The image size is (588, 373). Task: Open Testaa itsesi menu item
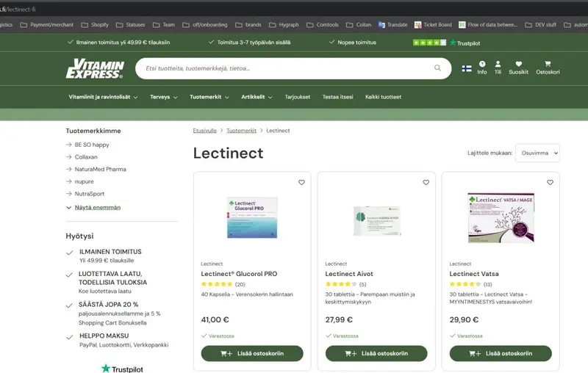(337, 97)
